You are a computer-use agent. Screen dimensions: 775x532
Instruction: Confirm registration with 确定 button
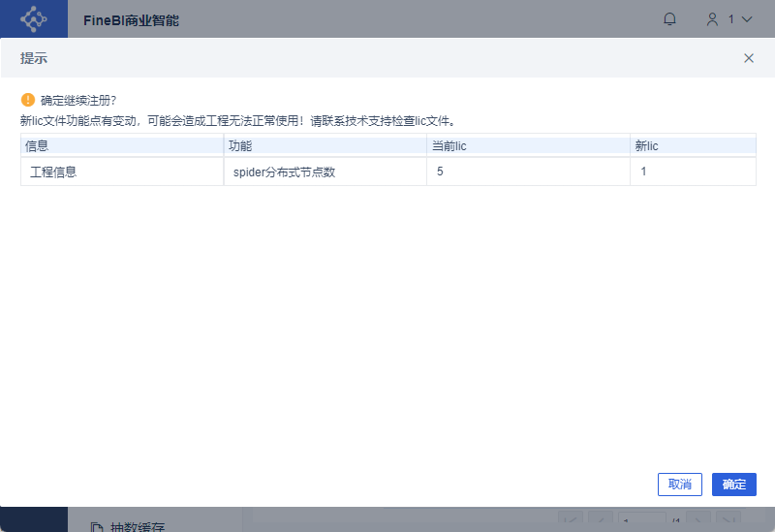(x=734, y=485)
